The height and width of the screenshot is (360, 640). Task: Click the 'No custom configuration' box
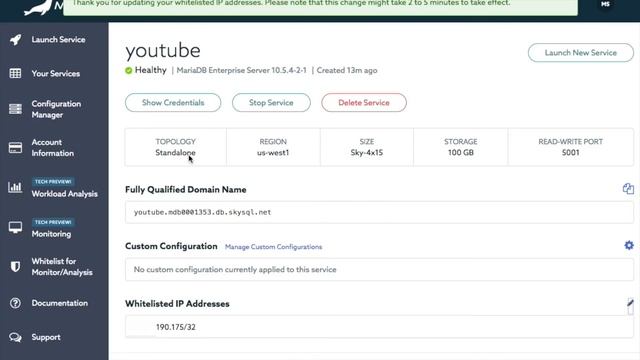point(379,269)
